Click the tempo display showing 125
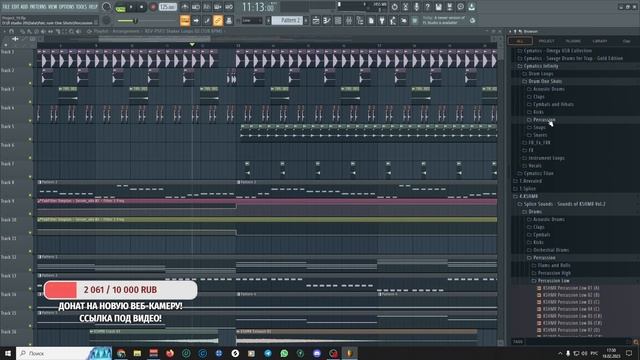This screenshot has width=640, height=360. point(168,7)
